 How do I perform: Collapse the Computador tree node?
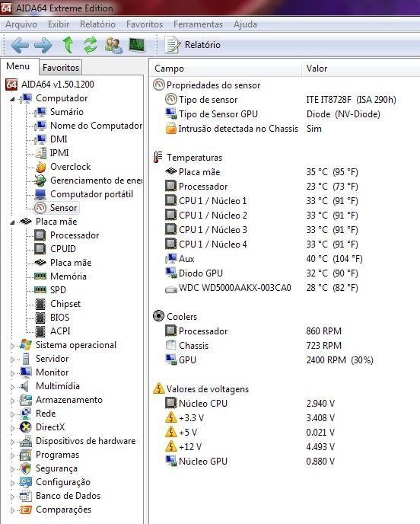tap(12, 99)
